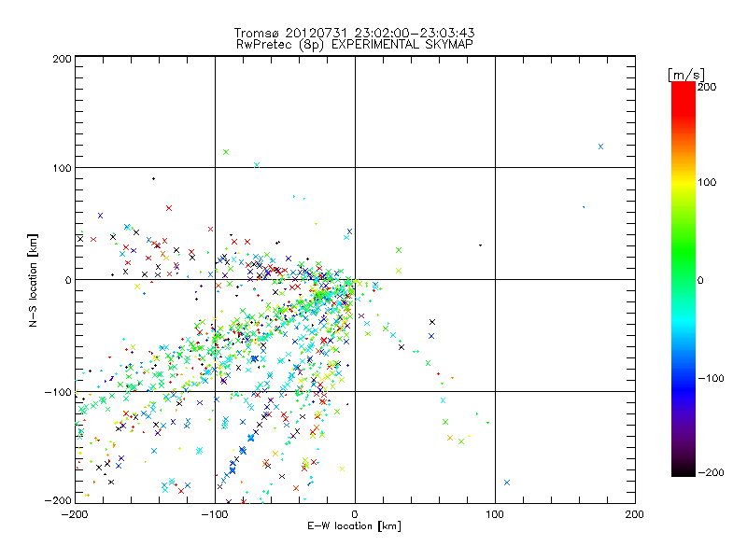Screen dimensions: 747x560
Task: Click the N-S axis tick label '-200'
Action: pyautogui.click(x=58, y=500)
